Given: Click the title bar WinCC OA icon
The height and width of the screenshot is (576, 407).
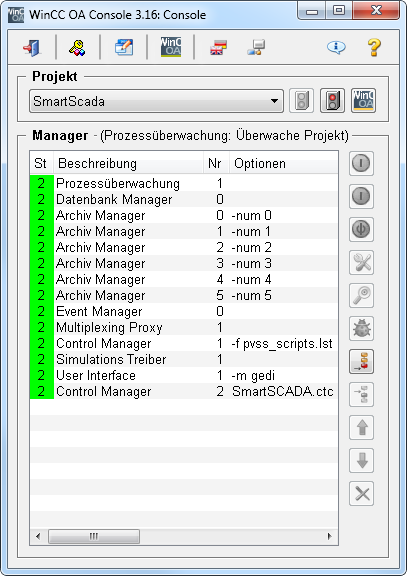Looking at the screenshot, I should click(15, 15).
